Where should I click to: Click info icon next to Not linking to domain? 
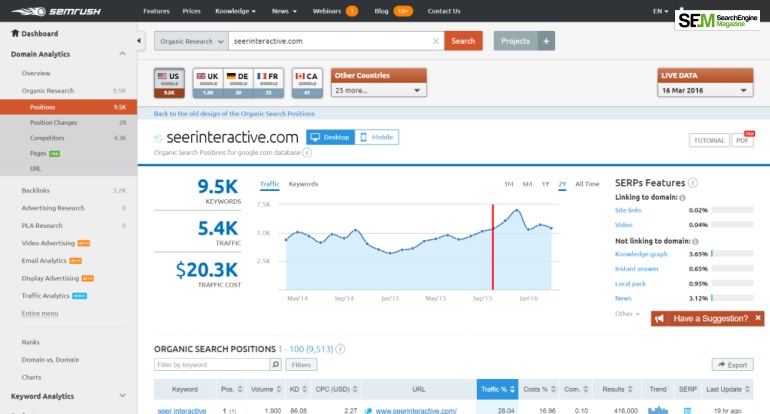click(695, 241)
